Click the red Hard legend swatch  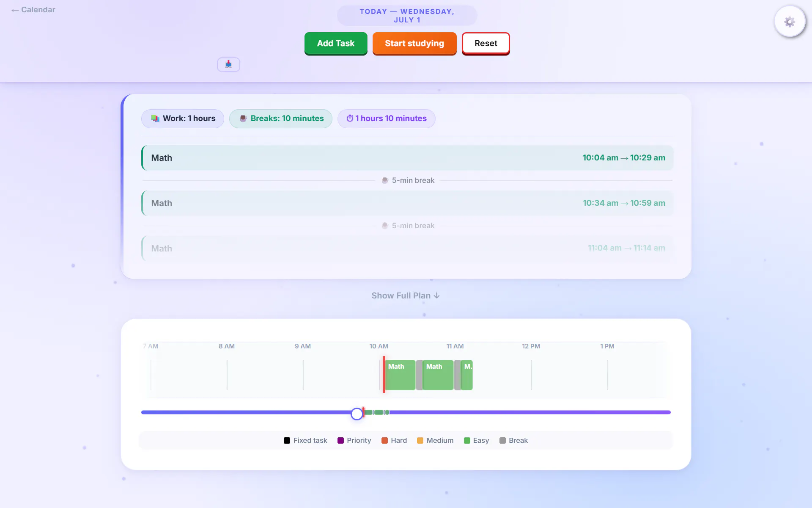coord(384,441)
